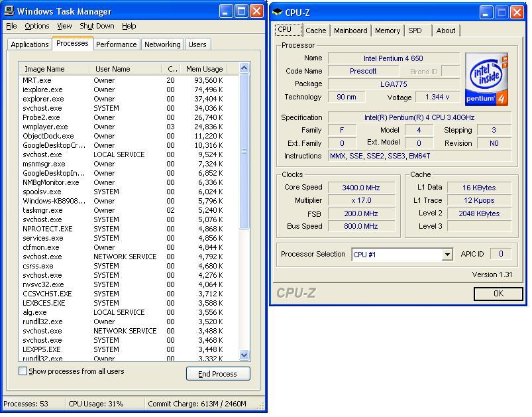Open the Mainboard tab in CPU-Z
Image resolution: width=532 pixels, height=417 pixels.
pyautogui.click(x=350, y=30)
